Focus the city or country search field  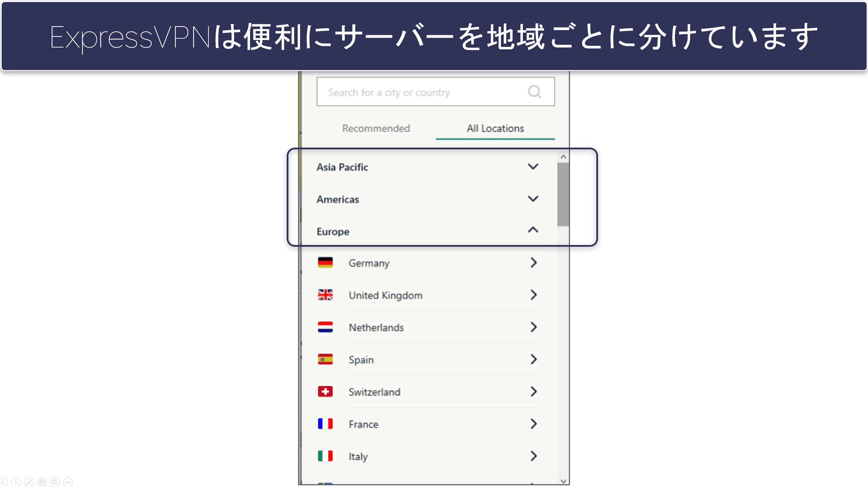tap(435, 92)
